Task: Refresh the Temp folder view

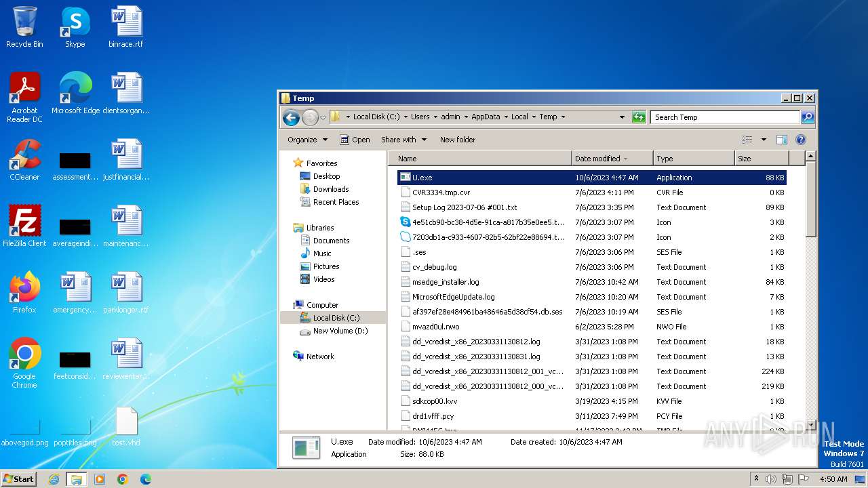Action: [639, 117]
